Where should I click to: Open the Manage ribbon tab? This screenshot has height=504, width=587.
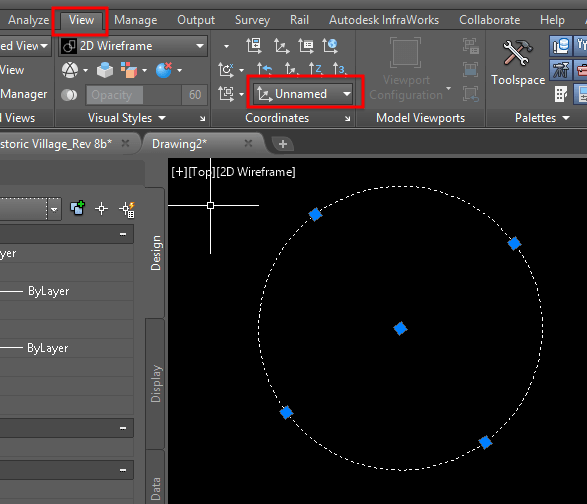(136, 19)
